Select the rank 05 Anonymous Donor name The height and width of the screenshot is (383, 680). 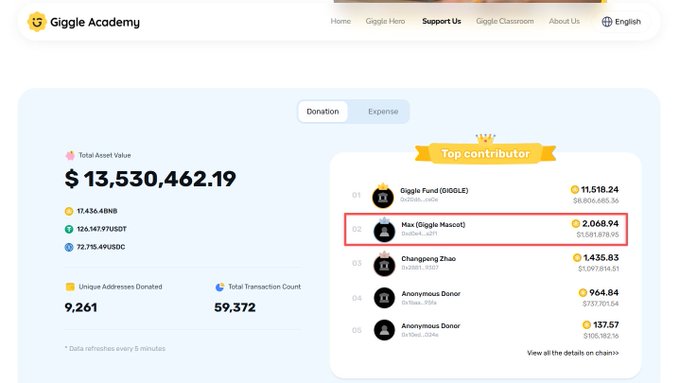tap(431, 326)
